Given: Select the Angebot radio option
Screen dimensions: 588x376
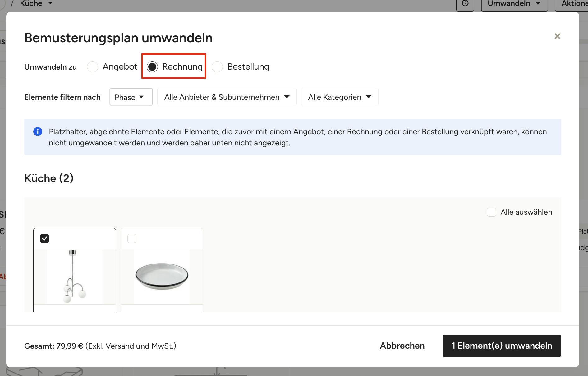Looking at the screenshot, I should pos(93,67).
